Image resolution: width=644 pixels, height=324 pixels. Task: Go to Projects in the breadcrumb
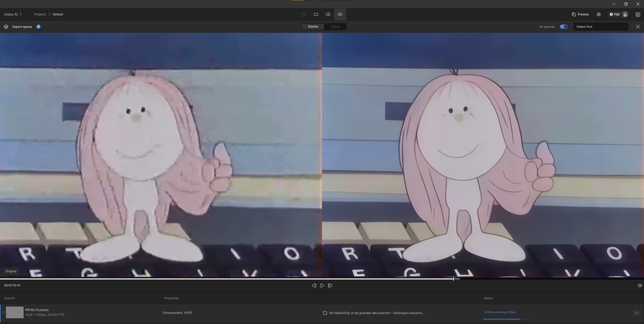click(40, 14)
